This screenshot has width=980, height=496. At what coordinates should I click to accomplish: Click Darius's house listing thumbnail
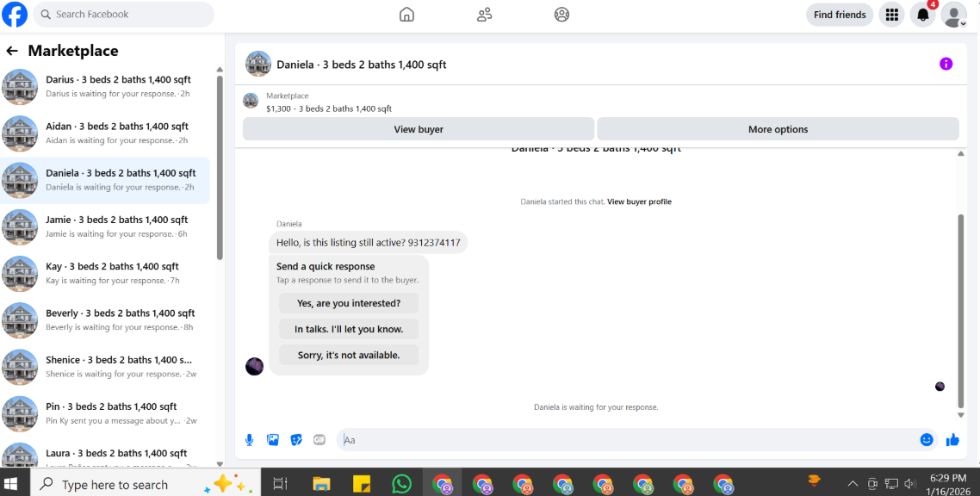(x=20, y=87)
